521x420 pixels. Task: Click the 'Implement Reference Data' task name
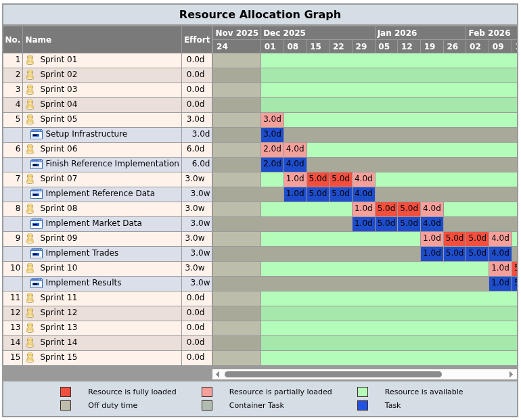click(x=100, y=193)
